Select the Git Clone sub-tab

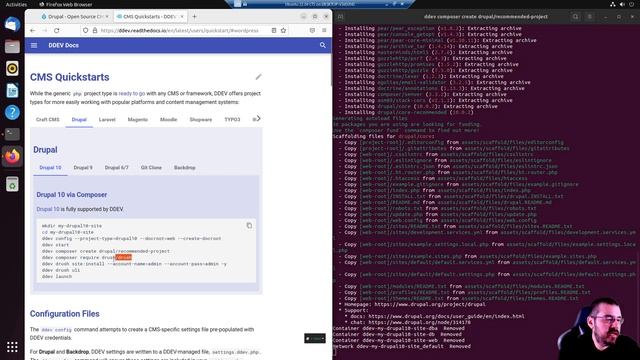(x=151, y=168)
